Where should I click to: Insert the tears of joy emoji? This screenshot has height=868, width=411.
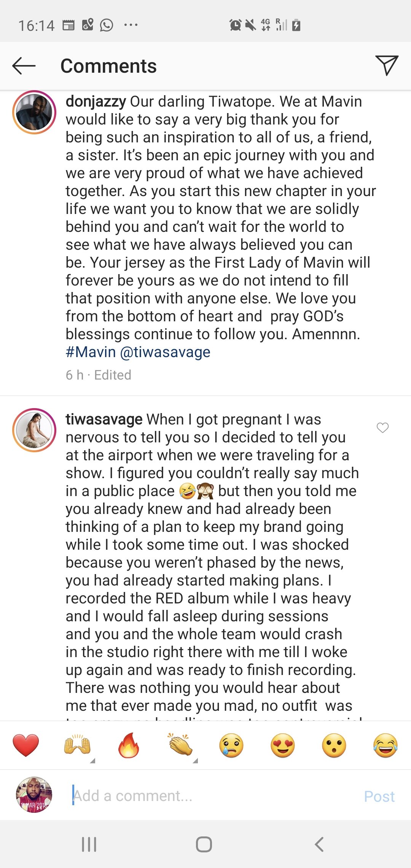[x=386, y=745]
